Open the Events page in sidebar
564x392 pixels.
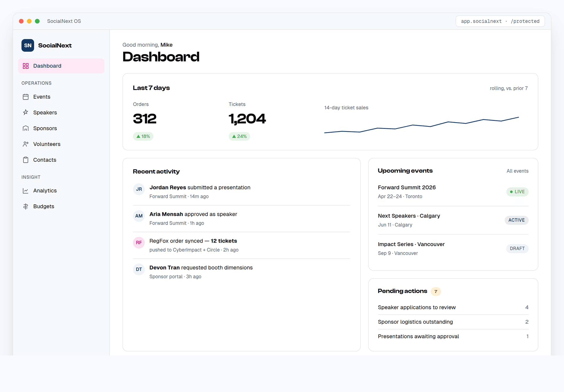point(61,97)
